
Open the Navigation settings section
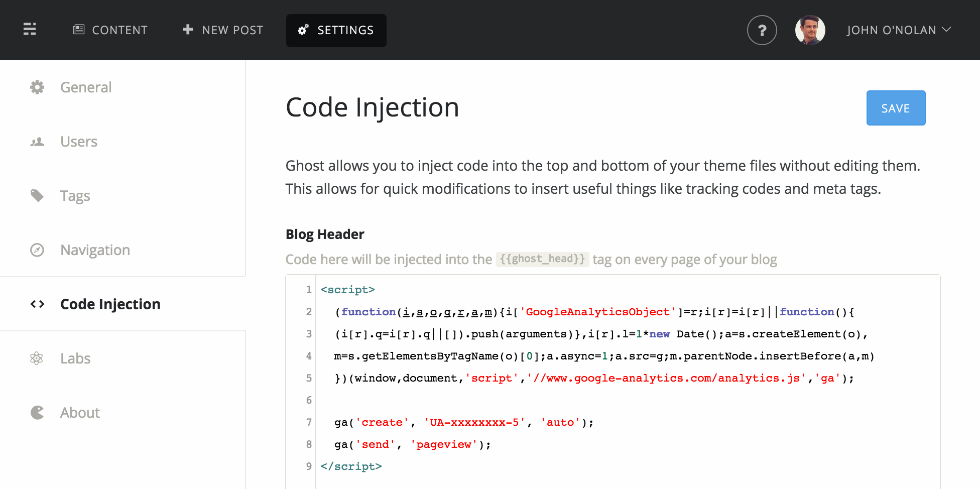[x=95, y=250]
